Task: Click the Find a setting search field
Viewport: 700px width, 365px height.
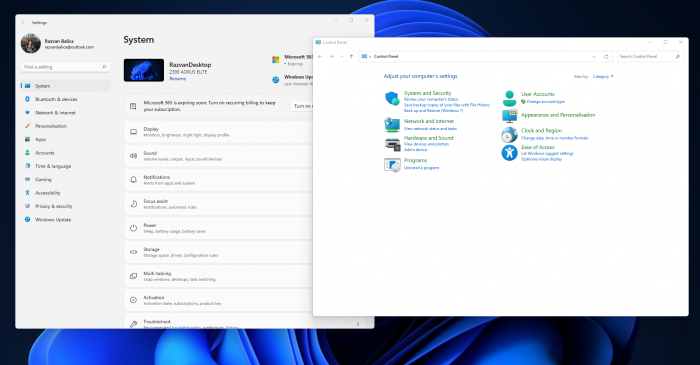Action: [65, 67]
